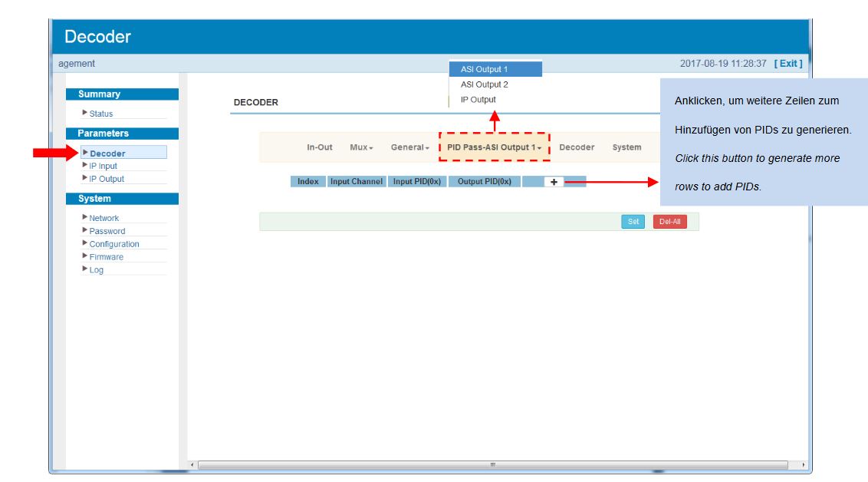The height and width of the screenshot is (482, 868).
Task: Open IP Output in sidebar
Action: tap(106, 179)
